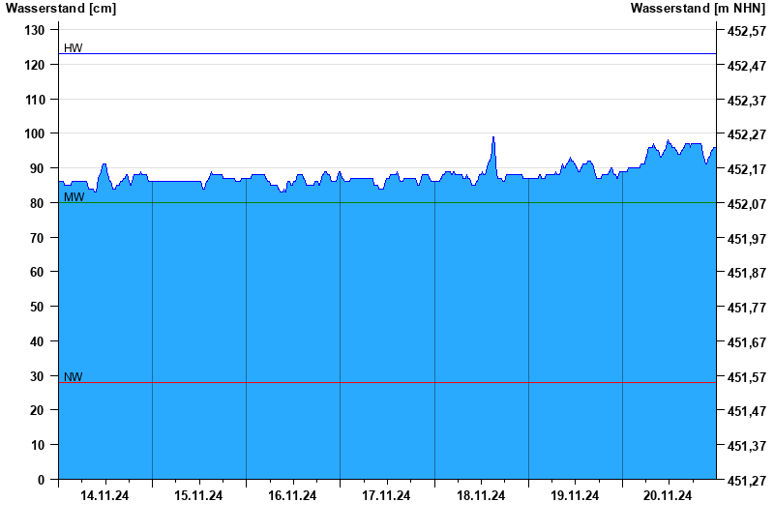The height and width of the screenshot is (532, 774).
Task: Click the 451,87 value on right axis
Action: pyautogui.click(x=747, y=273)
